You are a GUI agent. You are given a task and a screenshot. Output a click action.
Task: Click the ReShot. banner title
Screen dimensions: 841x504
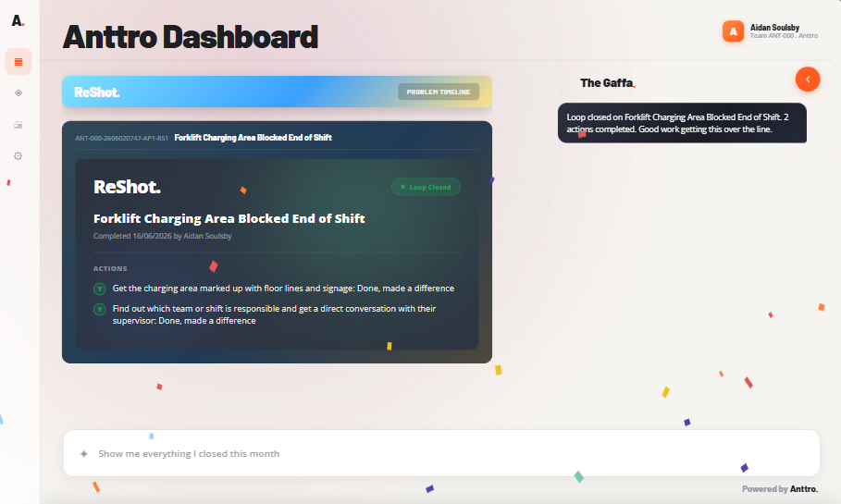[x=97, y=92]
